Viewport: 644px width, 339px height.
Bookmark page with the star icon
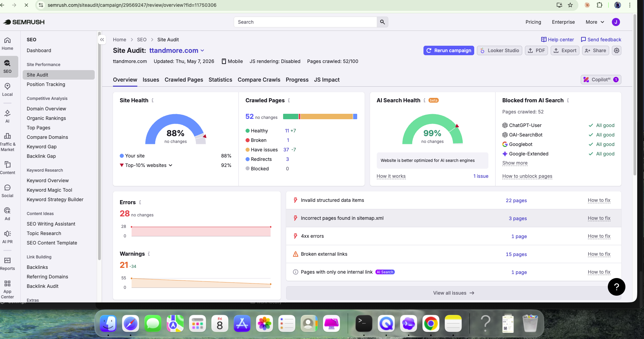click(570, 5)
